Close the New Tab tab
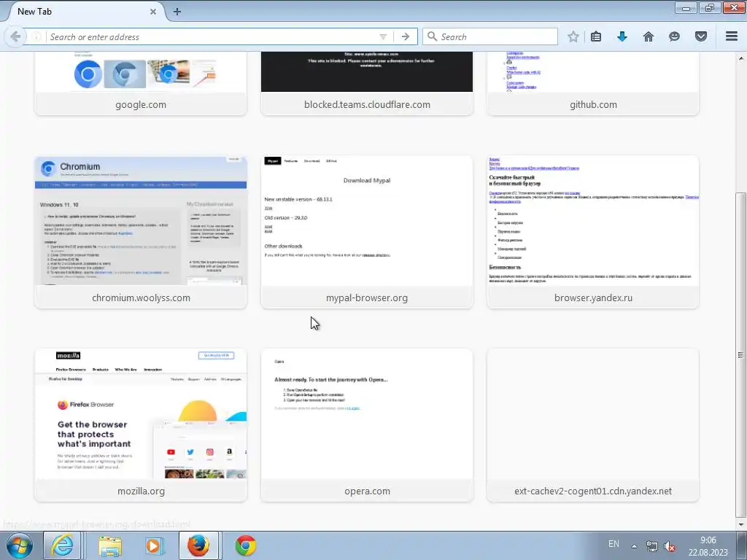 (153, 12)
